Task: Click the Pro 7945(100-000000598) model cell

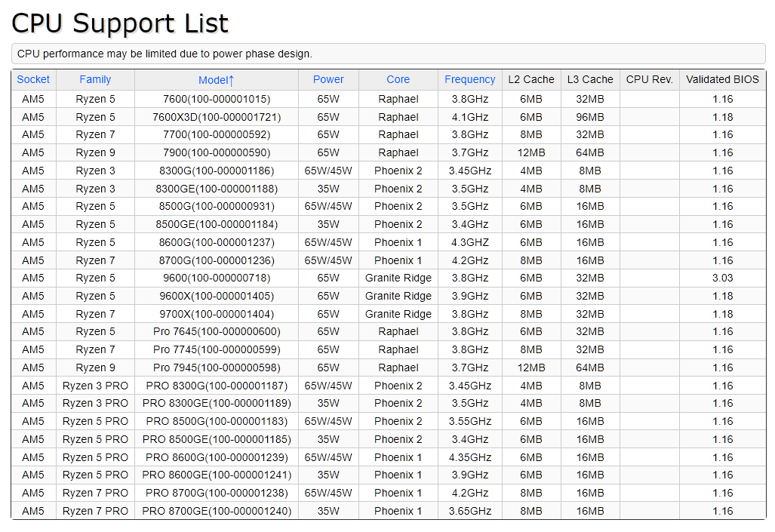Action: [217, 367]
